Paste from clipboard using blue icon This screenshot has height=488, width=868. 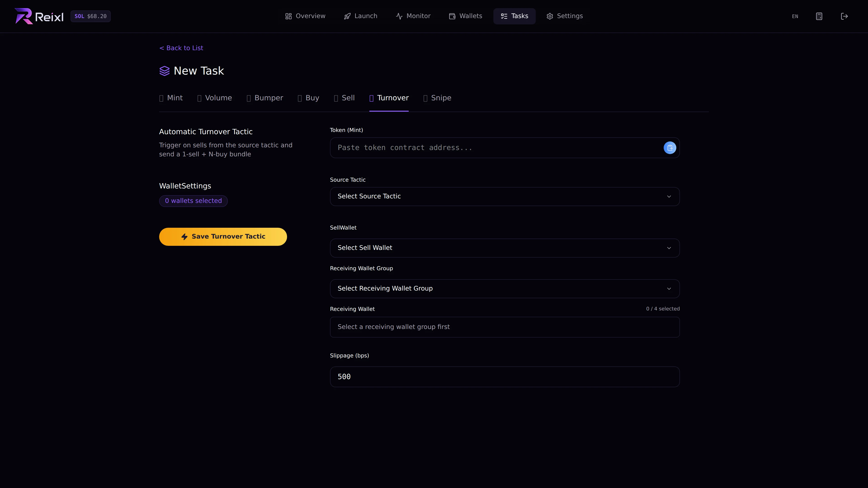coord(670,148)
